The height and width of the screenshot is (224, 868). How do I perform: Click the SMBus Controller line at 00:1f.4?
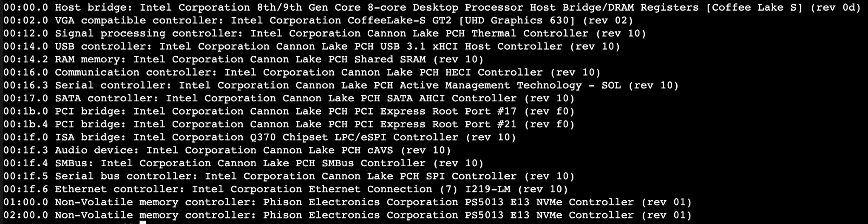tap(243, 163)
